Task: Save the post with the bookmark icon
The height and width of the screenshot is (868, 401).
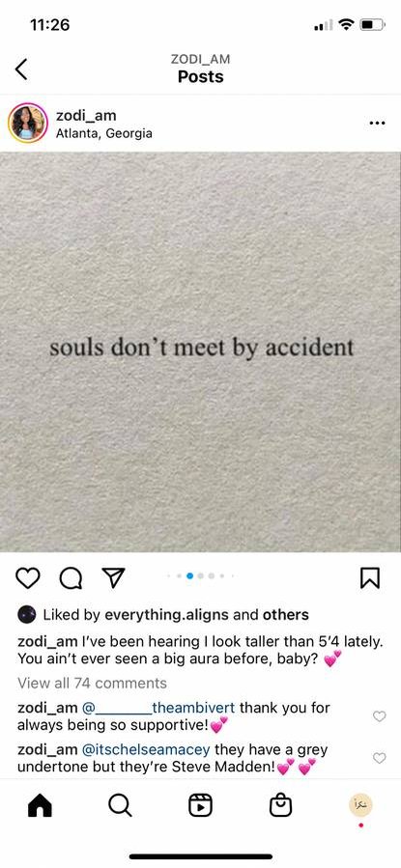Action: point(369,578)
